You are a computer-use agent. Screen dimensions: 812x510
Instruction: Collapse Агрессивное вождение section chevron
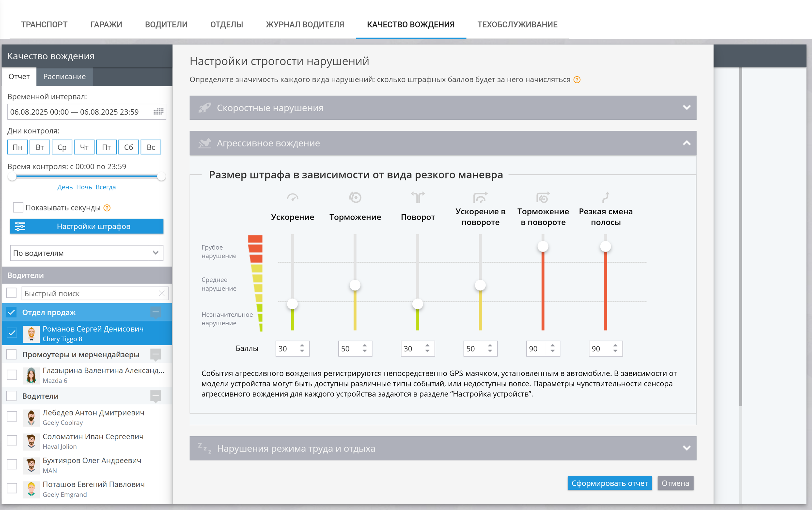(687, 143)
